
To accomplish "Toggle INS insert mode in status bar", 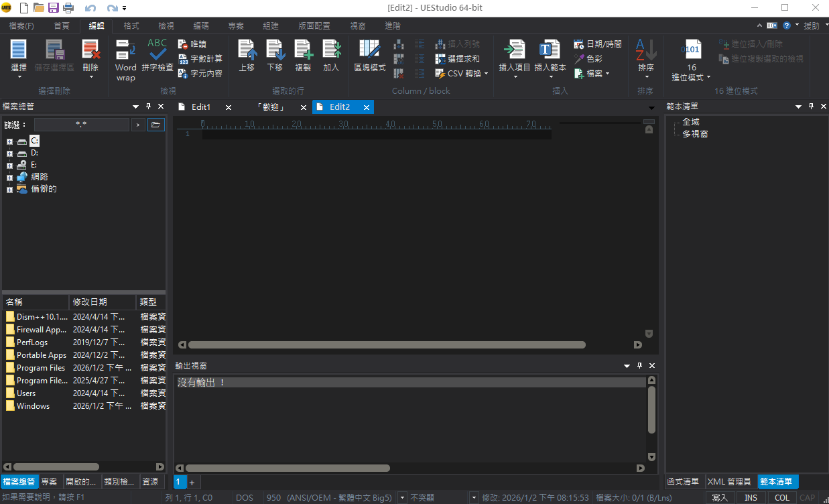I will coord(751,498).
